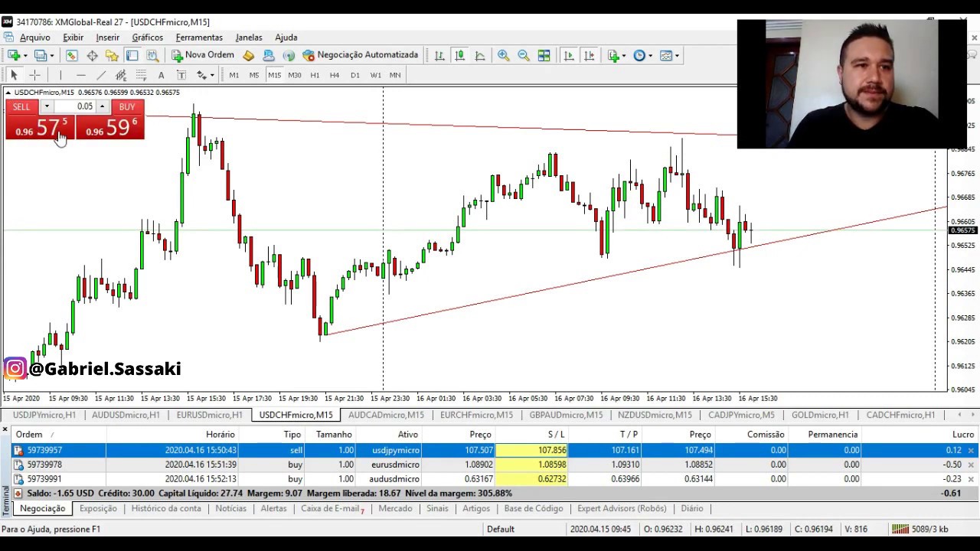
Task: Switch to bar chart display
Action: 439,55
